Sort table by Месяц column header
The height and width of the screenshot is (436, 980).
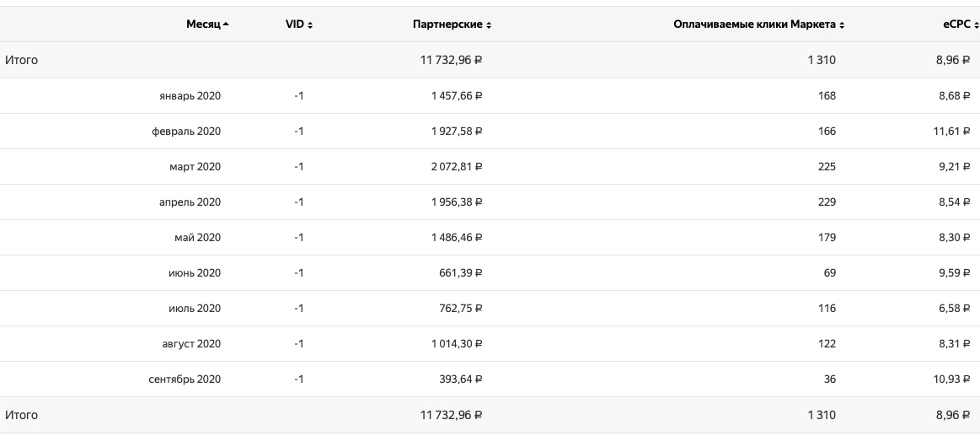(x=203, y=25)
